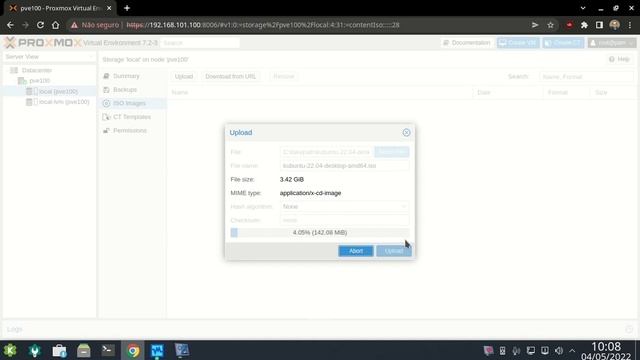Close the Upload dialog with the X icon
This screenshot has height=360, width=640.
tap(406, 133)
